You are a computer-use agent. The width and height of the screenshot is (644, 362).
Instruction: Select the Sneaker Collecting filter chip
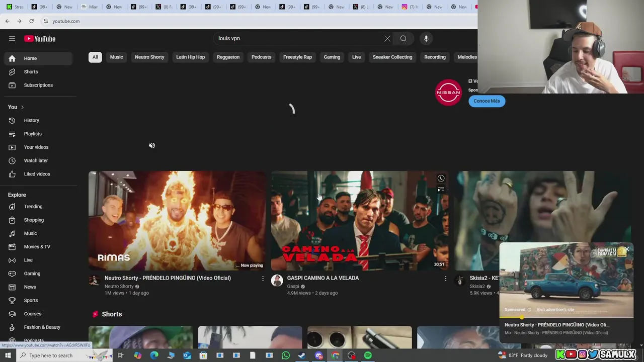[x=392, y=57]
